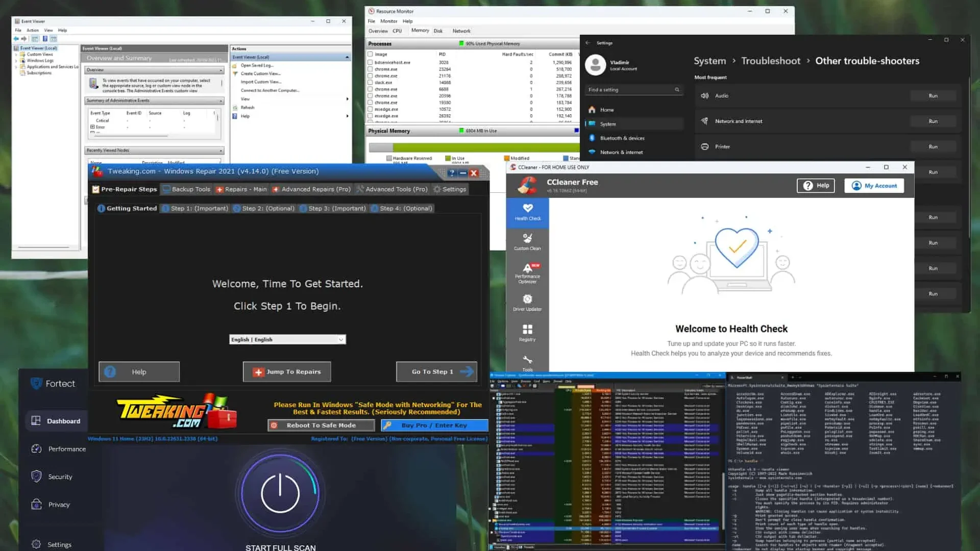This screenshot has width=980, height=551.
Task: Open the English language dropdown in Tweaking
Action: (x=287, y=339)
